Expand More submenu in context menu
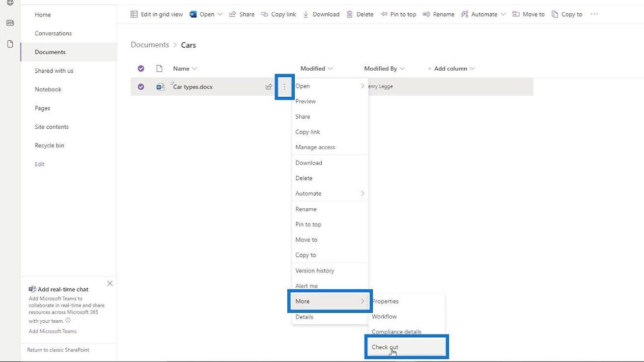This screenshot has height=362, width=644. (330, 301)
